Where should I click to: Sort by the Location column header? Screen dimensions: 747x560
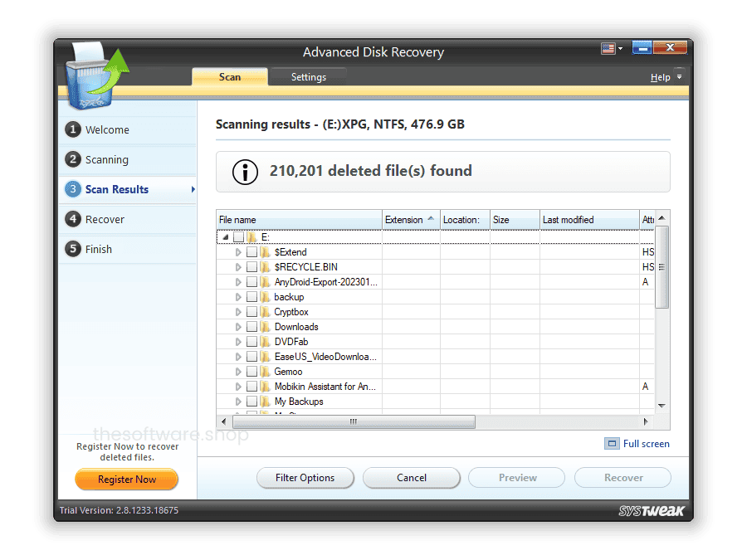pos(465,220)
